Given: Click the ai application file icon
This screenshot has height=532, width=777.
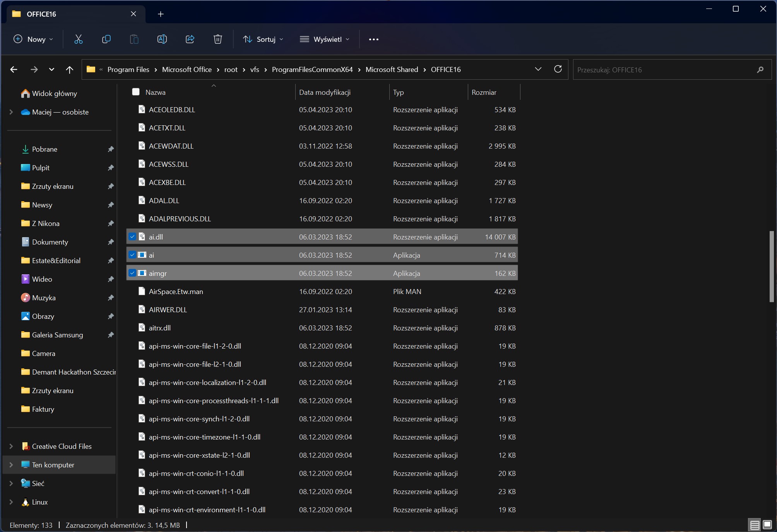Looking at the screenshot, I should pyautogui.click(x=142, y=255).
